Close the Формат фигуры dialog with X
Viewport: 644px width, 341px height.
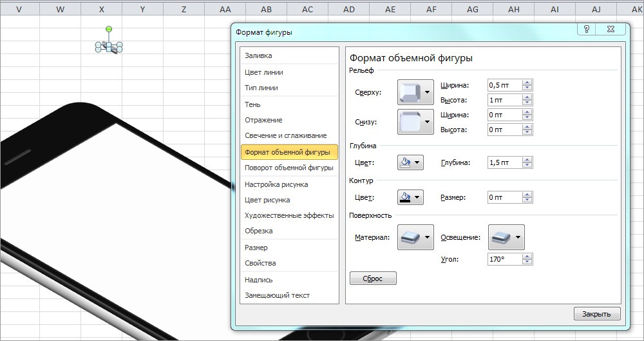(x=611, y=29)
